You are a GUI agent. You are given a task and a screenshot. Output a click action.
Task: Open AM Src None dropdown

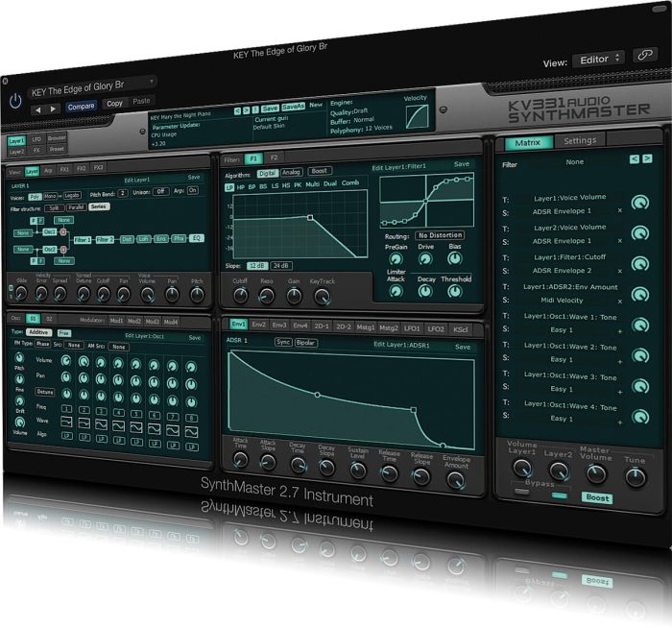pyautogui.click(x=119, y=347)
